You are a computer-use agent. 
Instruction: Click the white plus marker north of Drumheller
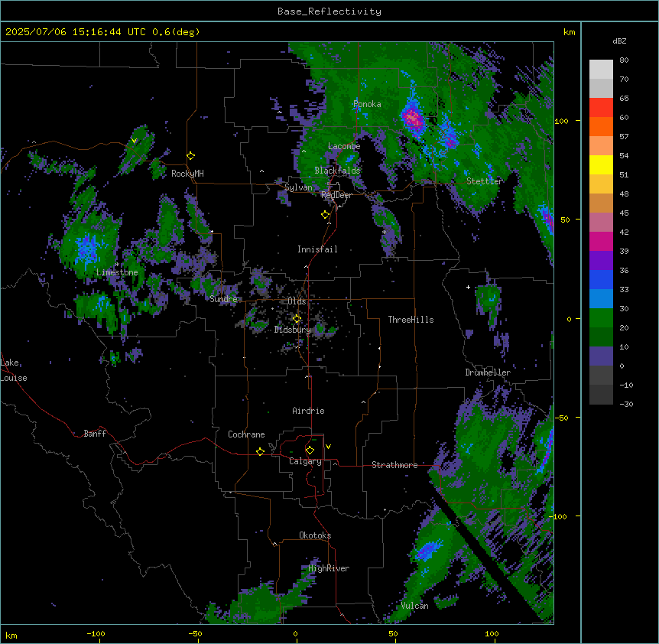[x=468, y=287]
